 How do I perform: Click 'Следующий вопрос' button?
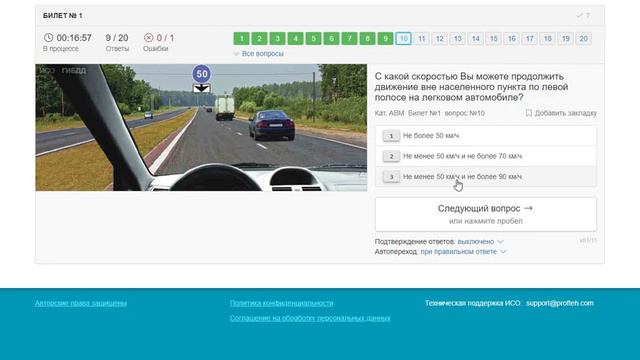coord(486,214)
